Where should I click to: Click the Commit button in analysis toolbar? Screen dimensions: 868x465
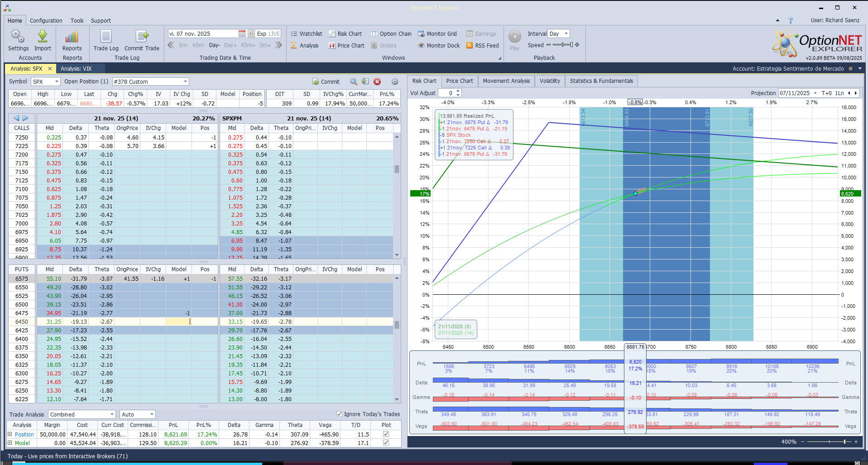tap(326, 81)
